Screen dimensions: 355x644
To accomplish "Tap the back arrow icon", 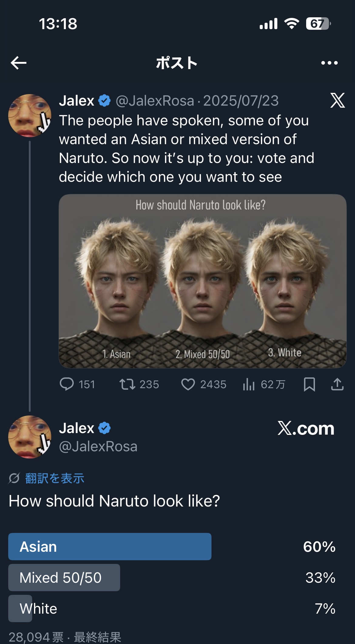I will coord(19,63).
